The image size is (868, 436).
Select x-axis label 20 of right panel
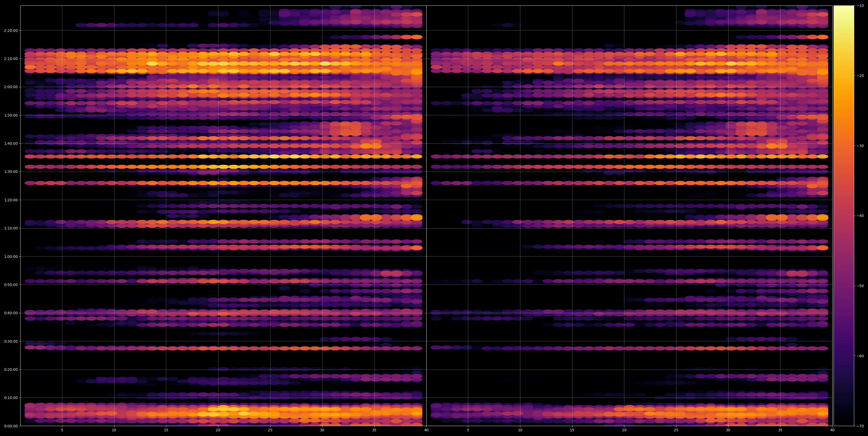point(624,430)
